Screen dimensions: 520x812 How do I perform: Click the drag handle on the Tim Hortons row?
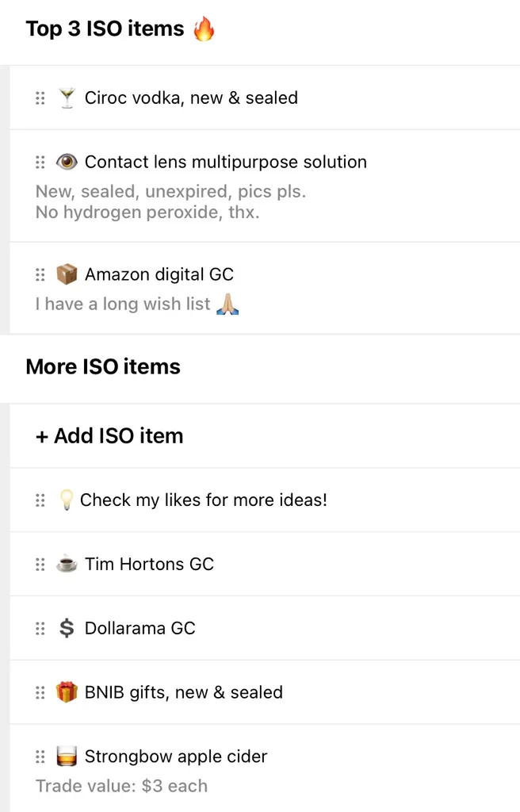(x=40, y=564)
